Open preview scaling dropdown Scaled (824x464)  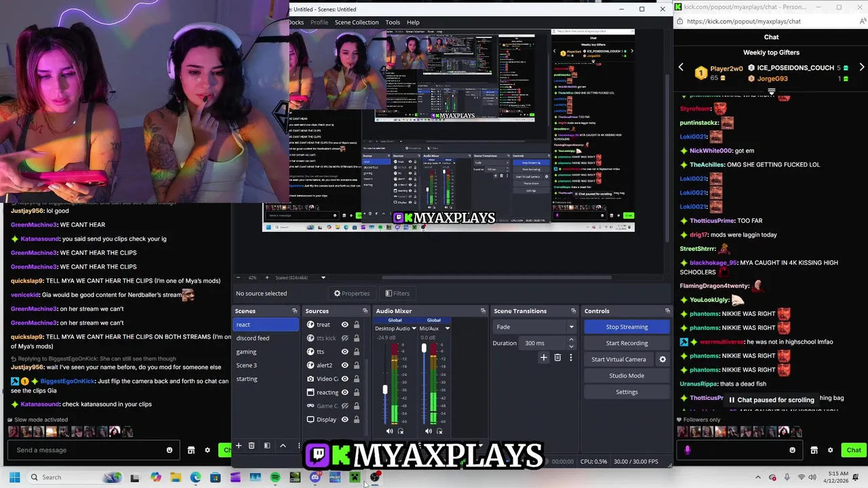point(323,278)
